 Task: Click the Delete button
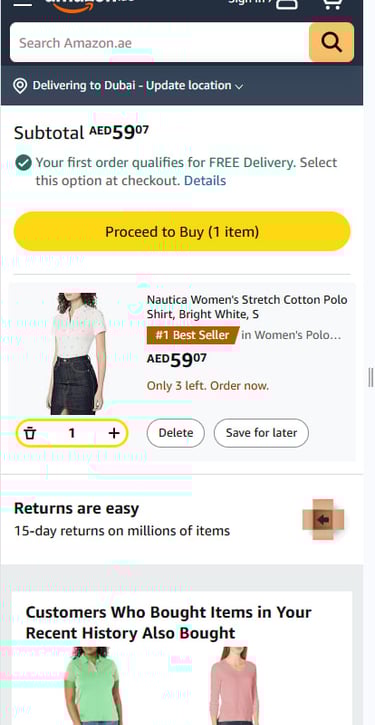176,433
